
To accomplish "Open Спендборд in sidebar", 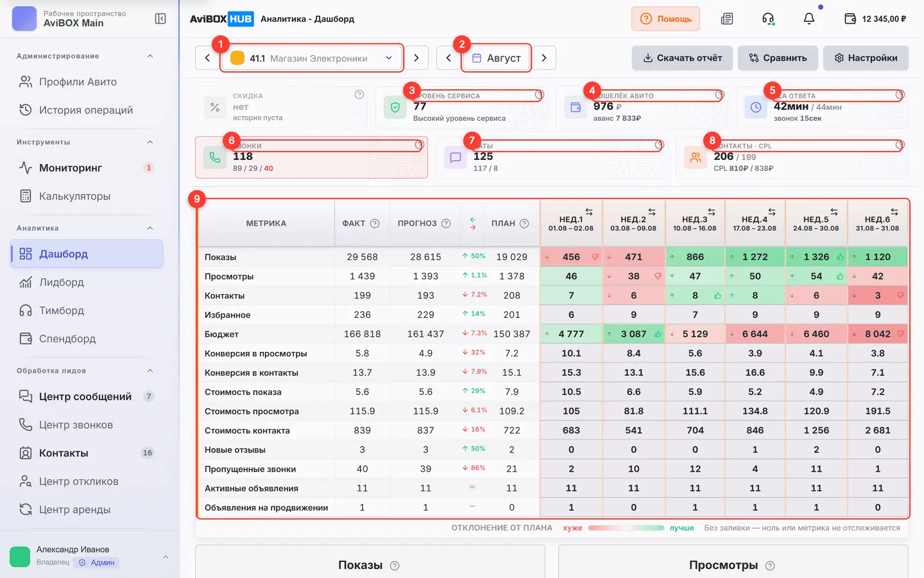I will pos(87,338).
